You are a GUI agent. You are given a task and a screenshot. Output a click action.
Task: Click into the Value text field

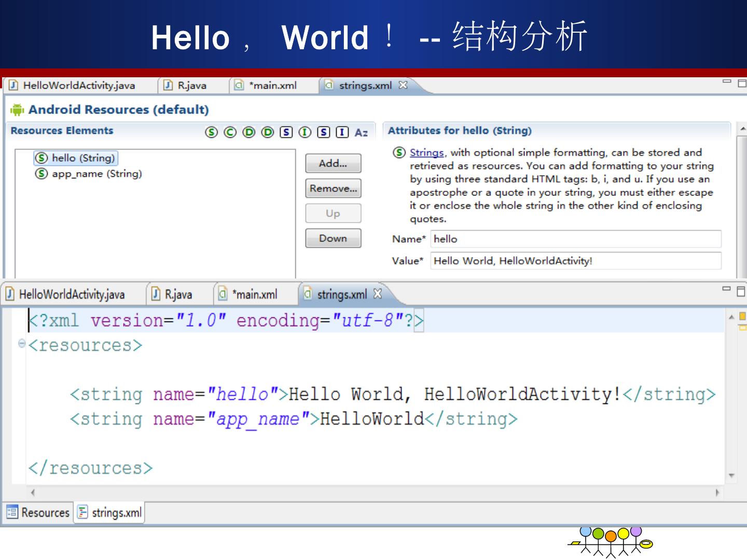click(575, 261)
